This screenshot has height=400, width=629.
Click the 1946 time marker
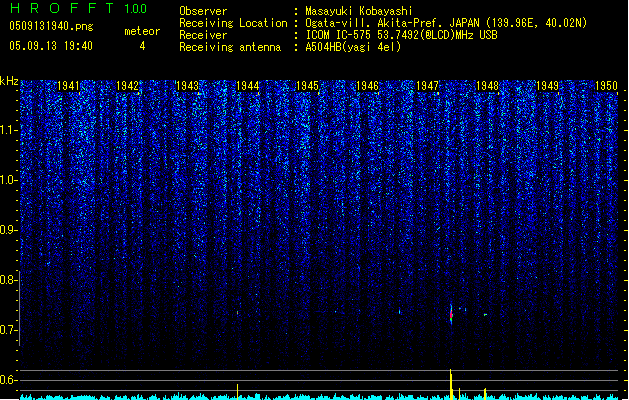[367, 86]
